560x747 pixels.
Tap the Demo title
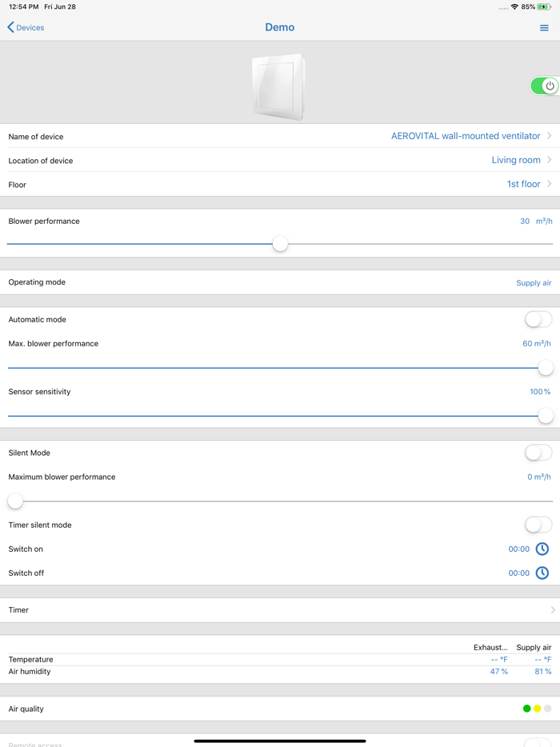[x=280, y=27]
